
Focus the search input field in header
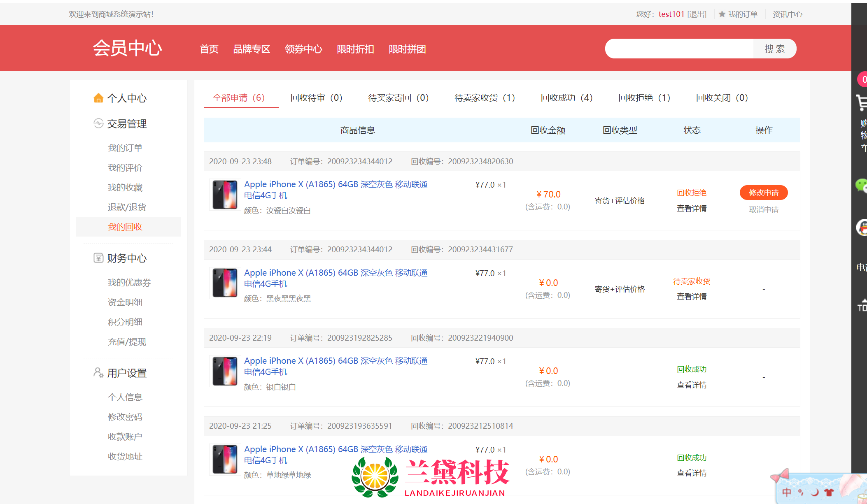pyautogui.click(x=679, y=49)
